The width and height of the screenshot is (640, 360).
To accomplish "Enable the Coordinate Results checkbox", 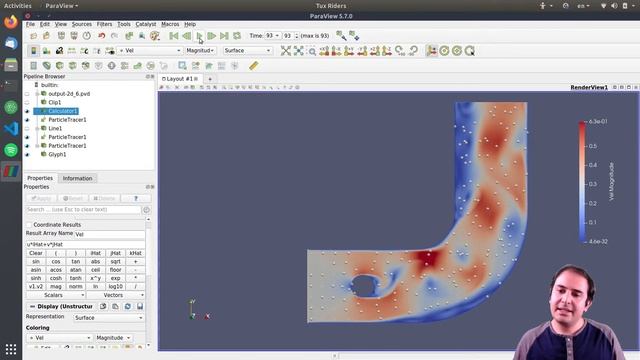I will click(x=29, y=225).
